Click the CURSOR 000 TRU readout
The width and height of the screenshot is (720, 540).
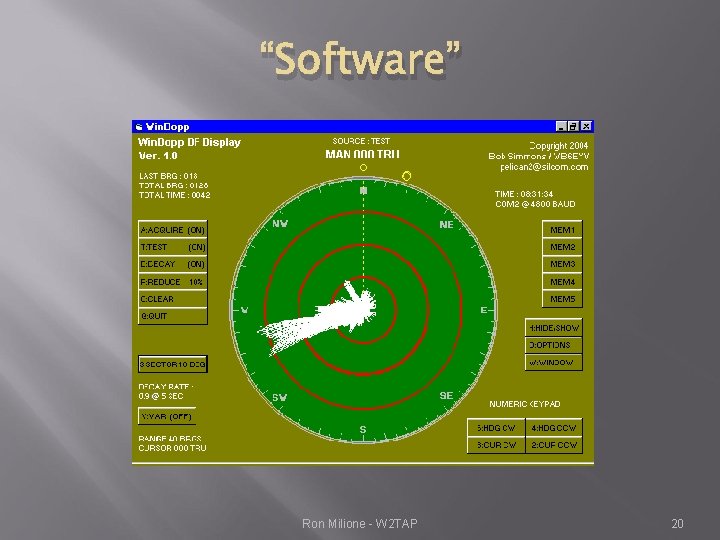(x=172, y=448)
